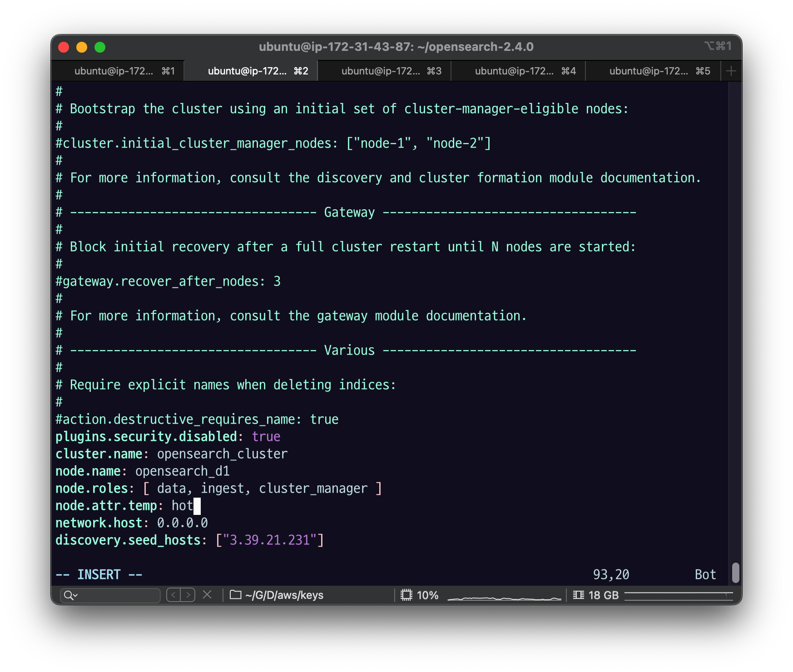Click the "node.name" key

[x=88, y=471]
